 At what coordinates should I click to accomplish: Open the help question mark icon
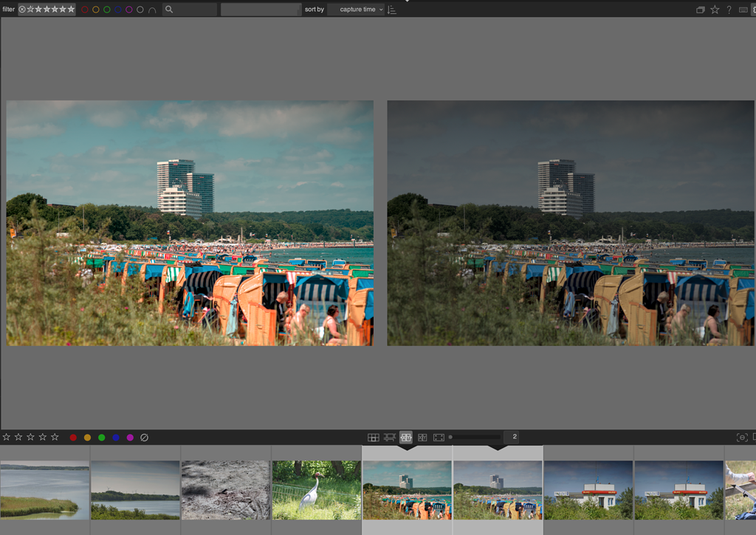(x=729, y=10)
